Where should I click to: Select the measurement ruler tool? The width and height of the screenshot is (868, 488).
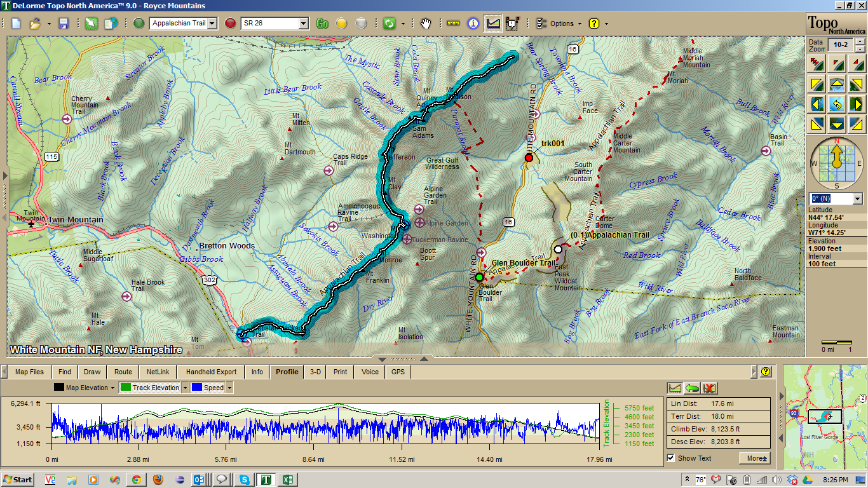point(451,23)
